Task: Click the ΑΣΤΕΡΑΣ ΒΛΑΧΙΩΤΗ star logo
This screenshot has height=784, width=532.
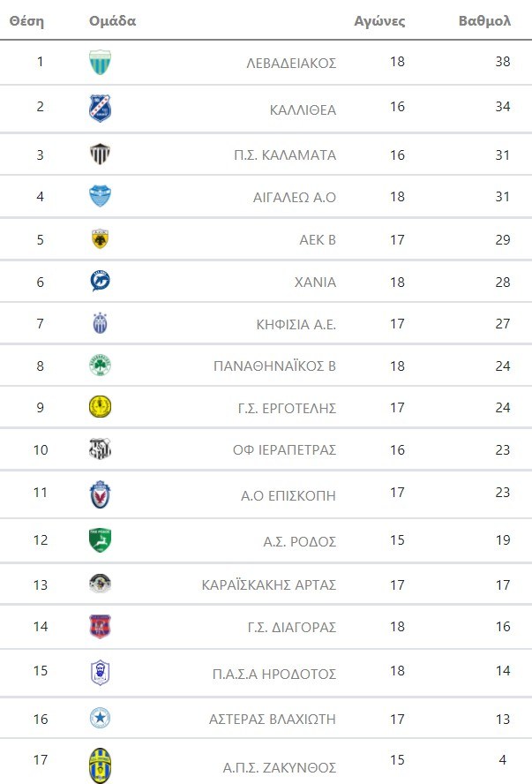Action: (100, 719)
